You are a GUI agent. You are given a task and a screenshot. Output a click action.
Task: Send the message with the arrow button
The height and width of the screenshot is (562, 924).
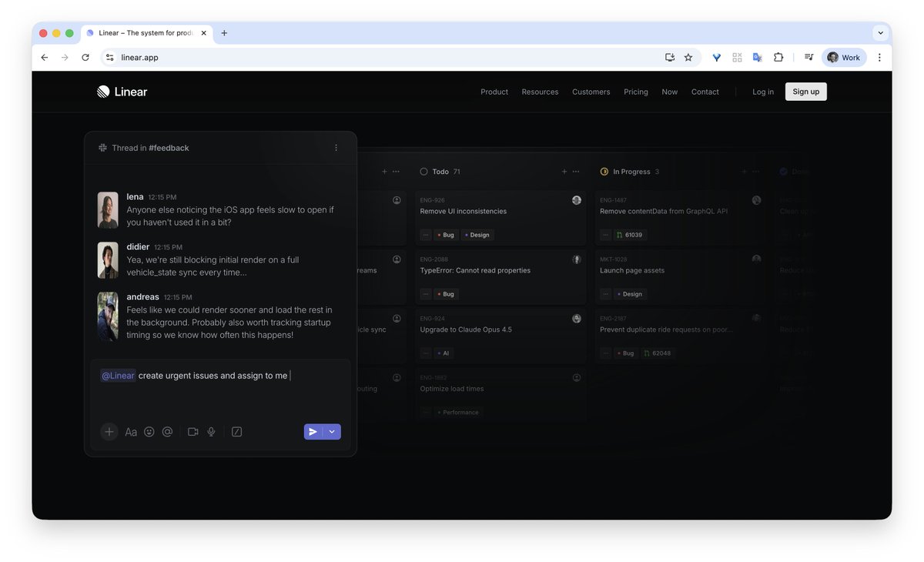(313, 432)
